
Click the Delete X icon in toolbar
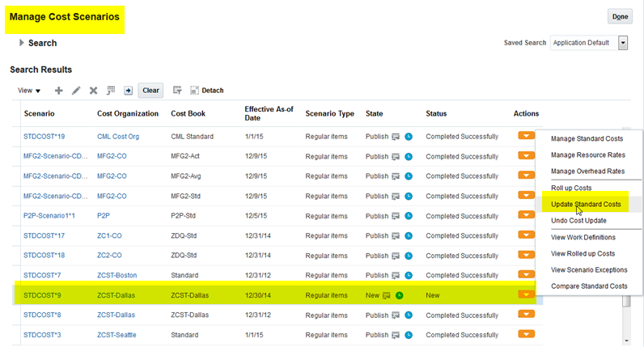[x=94, y=91]
